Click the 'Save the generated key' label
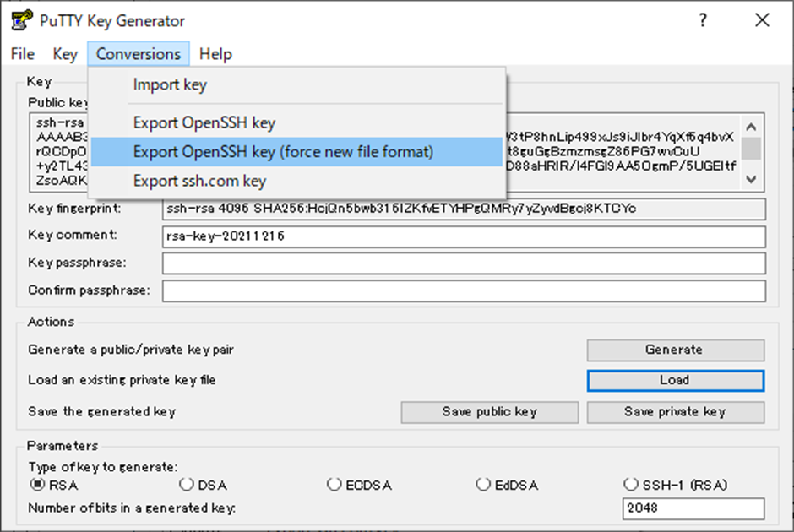The width and height of the screenshot is (794, 532). 101,411
